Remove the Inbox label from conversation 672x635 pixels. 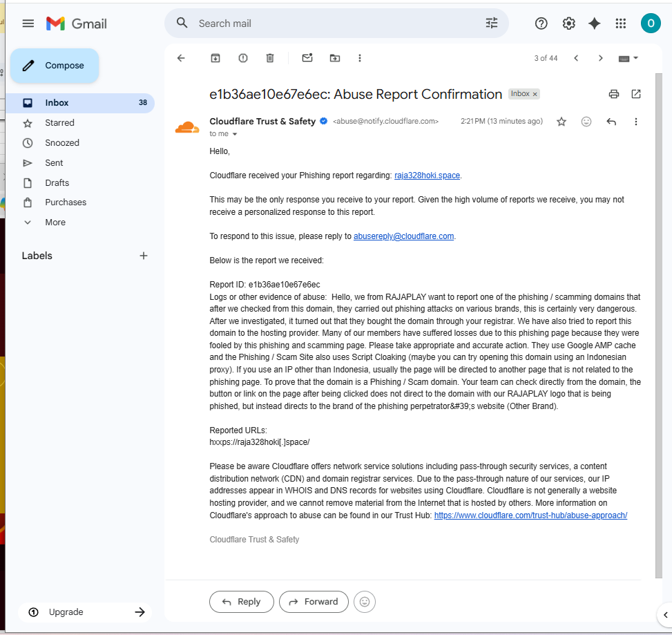coord(535,94)
